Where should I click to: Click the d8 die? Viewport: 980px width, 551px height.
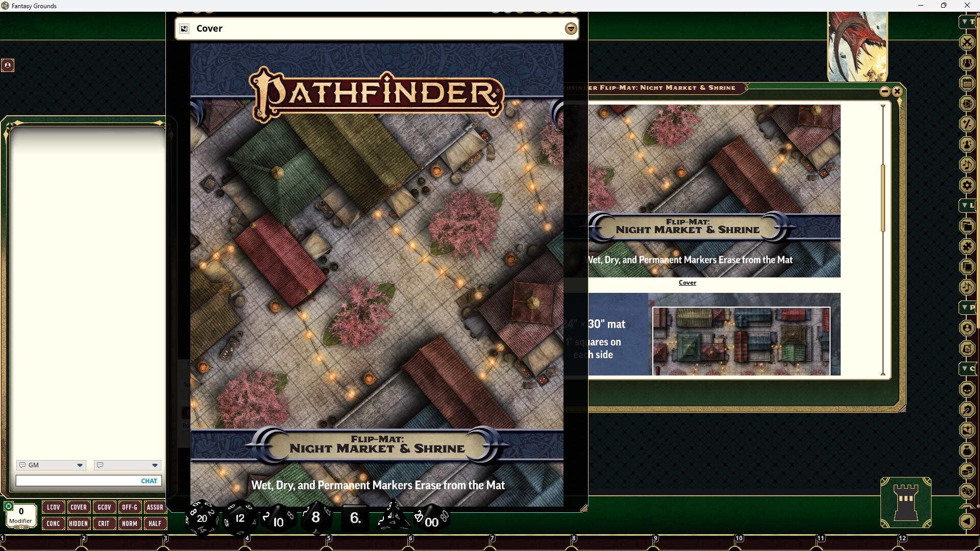(315, 518)
